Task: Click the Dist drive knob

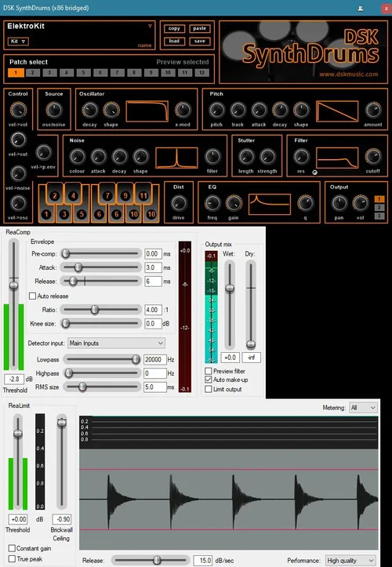Action: [x=178, y=203]
